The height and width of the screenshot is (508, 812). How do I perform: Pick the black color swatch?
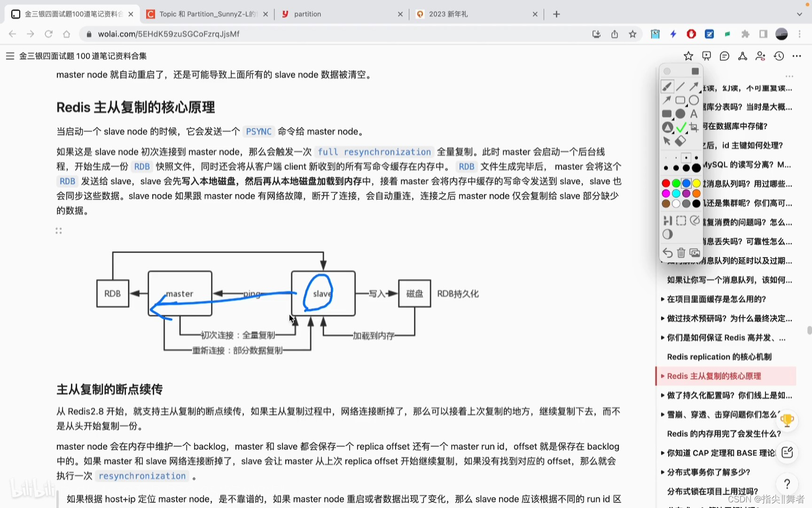pos(696,204)
